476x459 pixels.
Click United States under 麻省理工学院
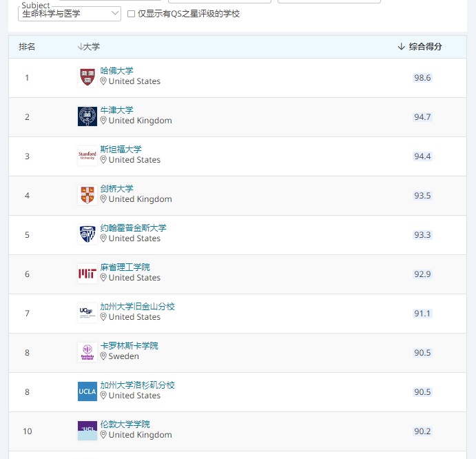[x=134, y=278]
